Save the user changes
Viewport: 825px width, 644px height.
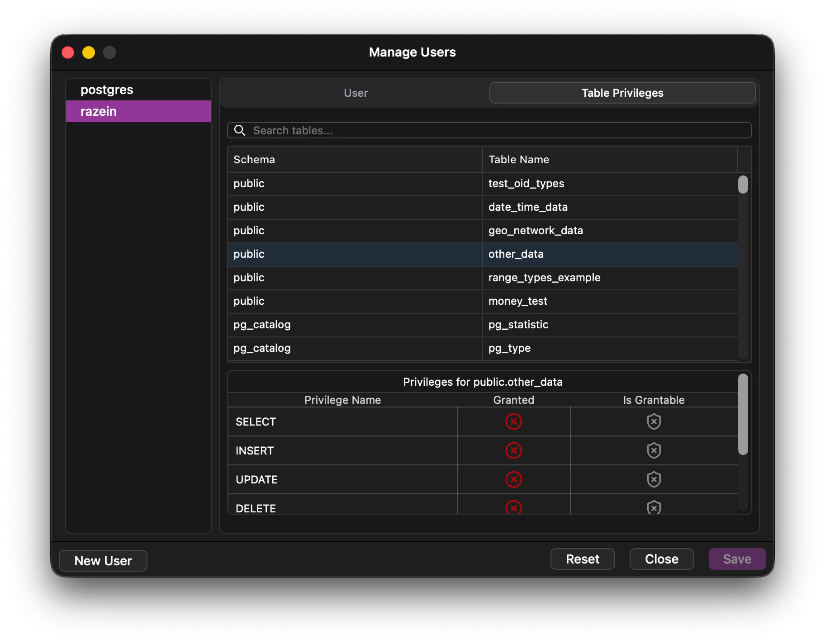coord(737,559)
